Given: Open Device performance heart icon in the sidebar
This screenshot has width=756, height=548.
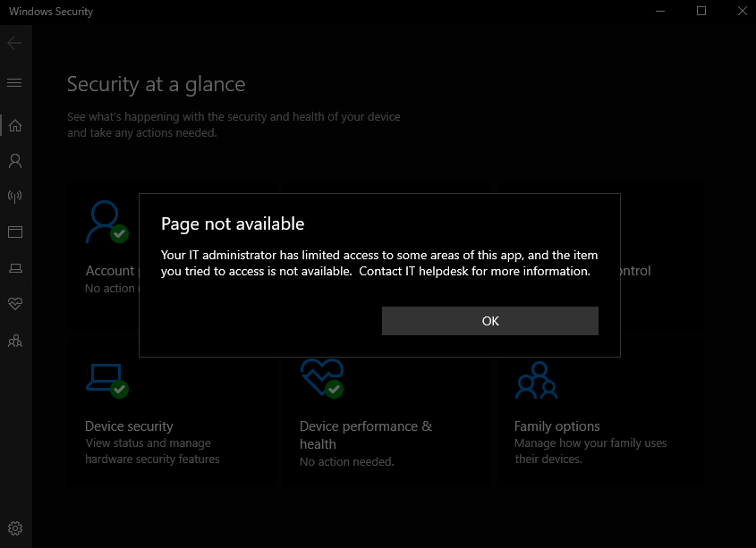Looking at the screenshot, I should pos(15,304).
